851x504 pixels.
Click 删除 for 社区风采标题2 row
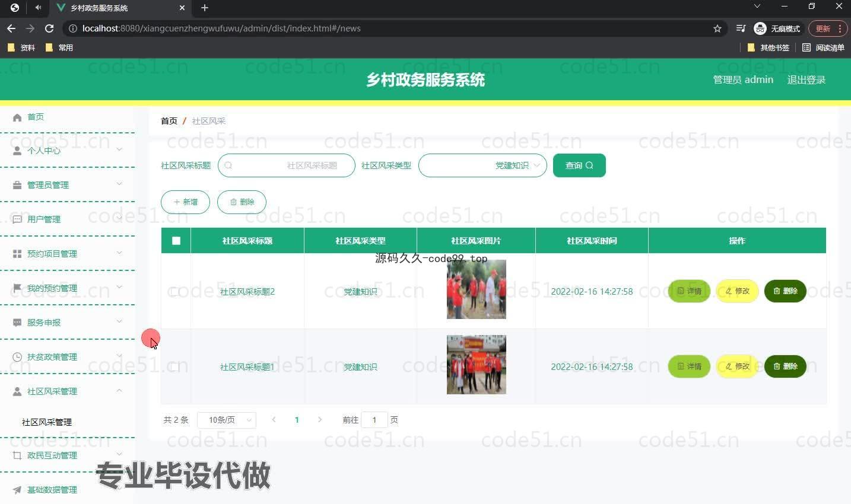[785, 291]
